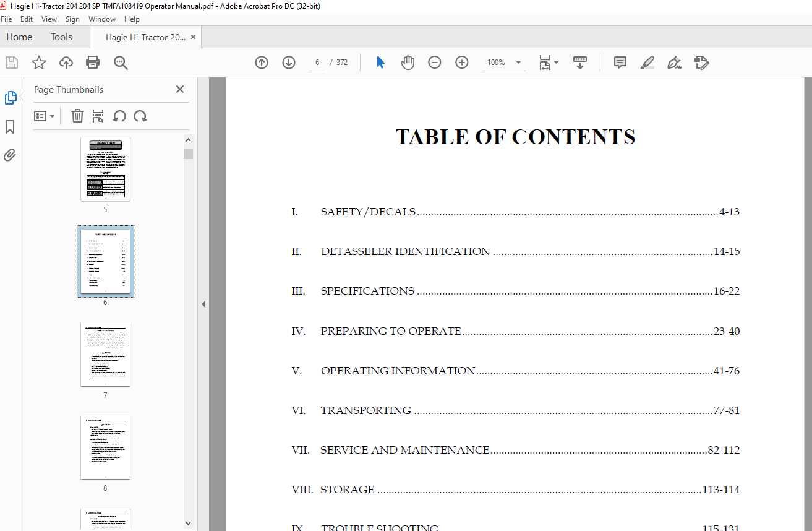Collapse the navigation pane arrow

(x=203, y=304)
